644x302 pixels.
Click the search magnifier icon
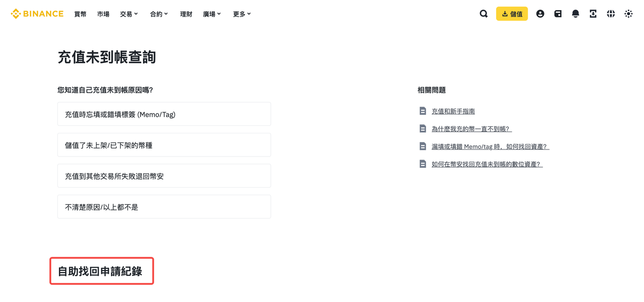[x=484, y=14]
